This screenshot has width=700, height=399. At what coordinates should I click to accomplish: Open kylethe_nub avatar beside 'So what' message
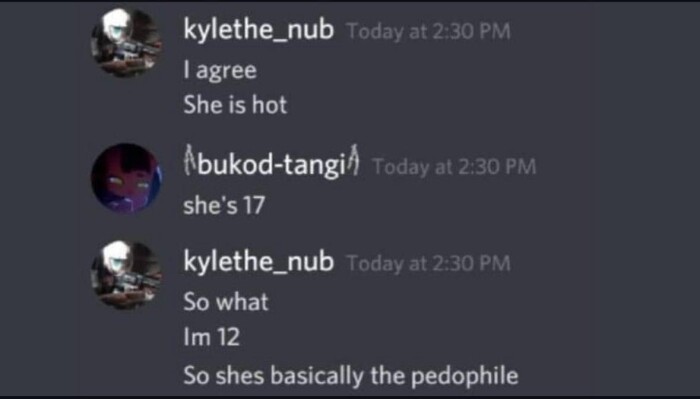coord(126,274)
